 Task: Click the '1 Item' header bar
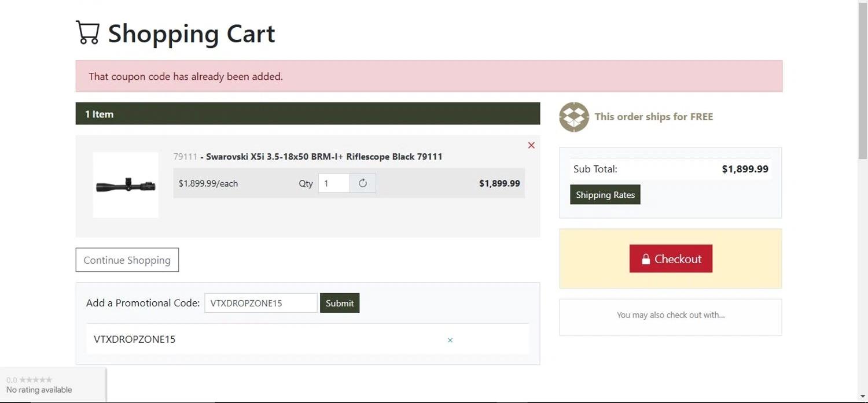click(308, 114)
